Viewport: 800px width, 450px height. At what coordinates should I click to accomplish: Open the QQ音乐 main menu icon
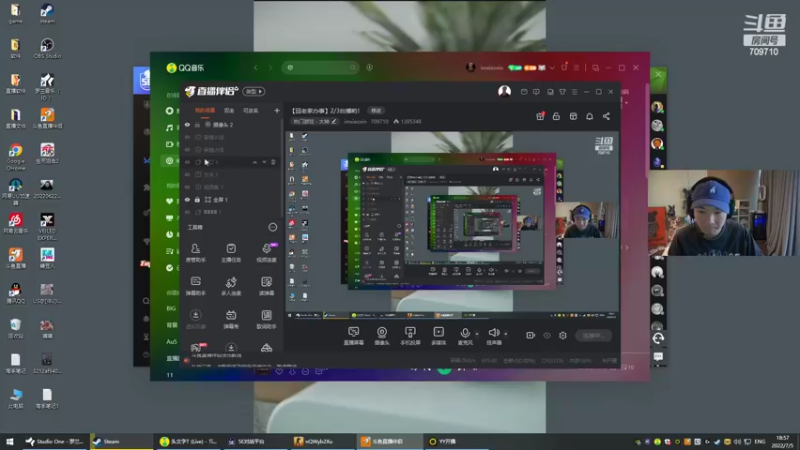(577, 67)
